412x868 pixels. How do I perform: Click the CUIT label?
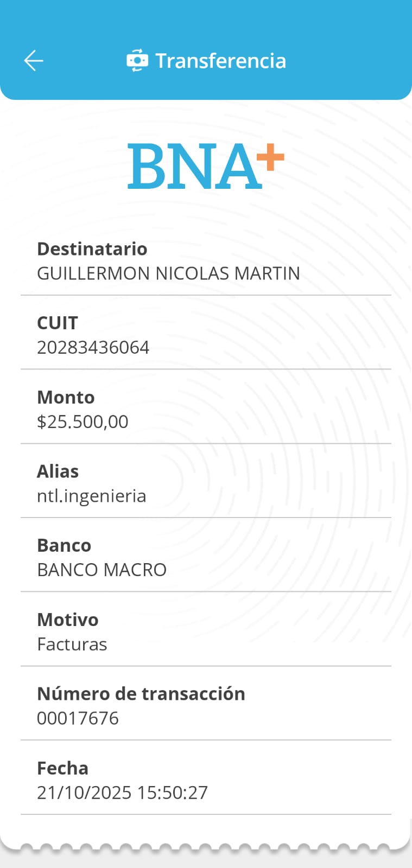pos(57,323)
